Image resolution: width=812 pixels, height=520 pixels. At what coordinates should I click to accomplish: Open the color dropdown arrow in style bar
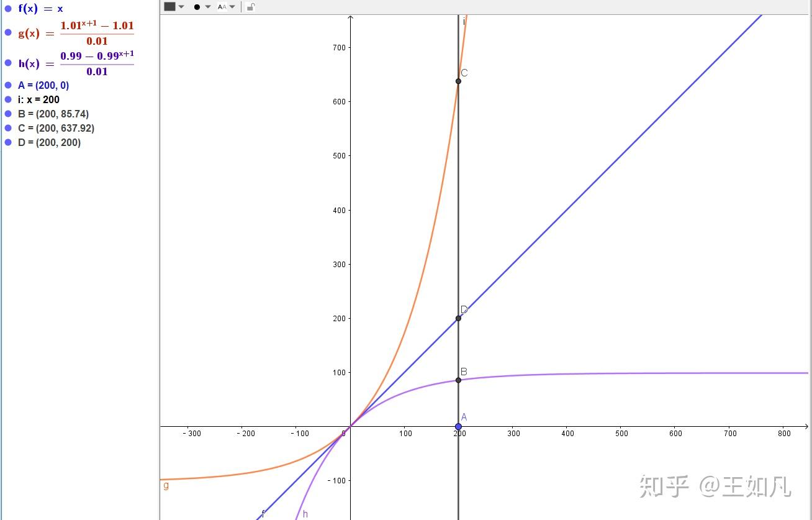click(x=181, y=7)
